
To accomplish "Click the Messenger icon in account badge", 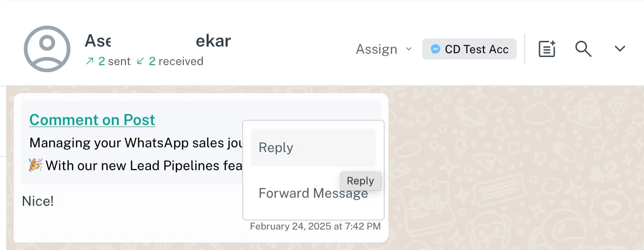I will pos(435,49).
